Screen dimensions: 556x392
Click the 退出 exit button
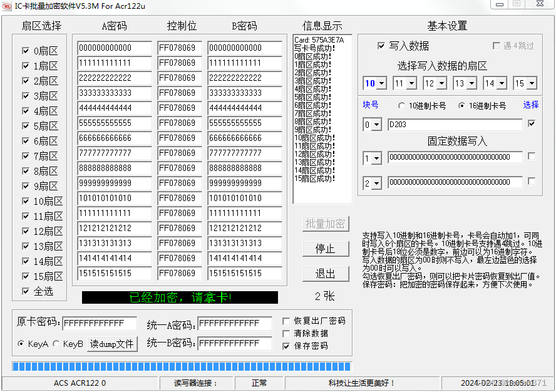(326, 274)
